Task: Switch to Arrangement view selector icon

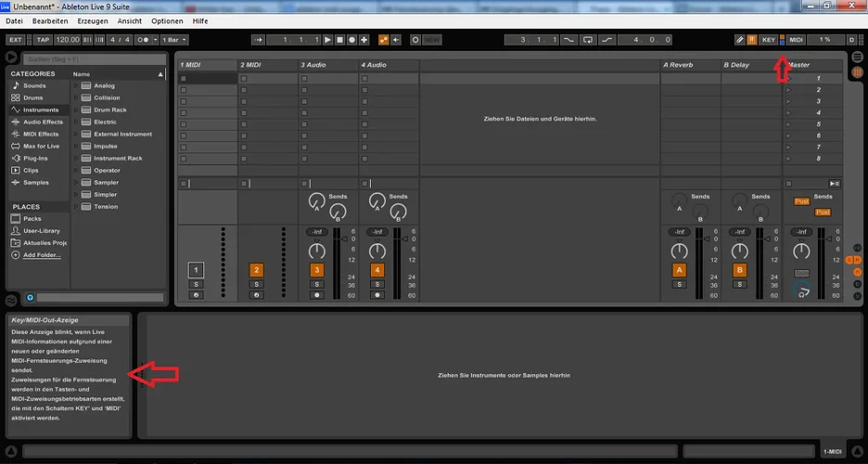Action: [857, 57]
